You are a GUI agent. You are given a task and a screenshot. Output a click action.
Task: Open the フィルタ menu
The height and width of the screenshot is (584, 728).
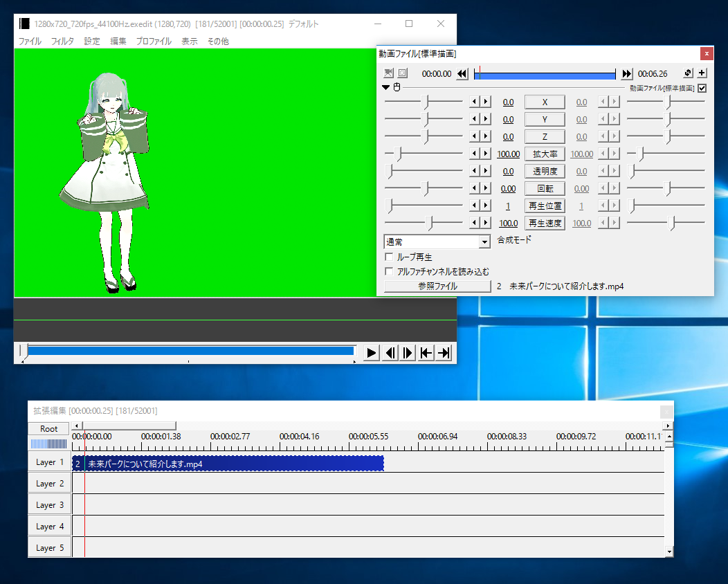62,42
